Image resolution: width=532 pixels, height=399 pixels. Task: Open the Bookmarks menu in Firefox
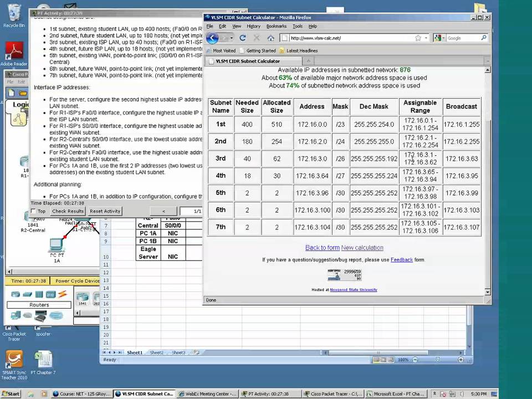coord(276,26)
